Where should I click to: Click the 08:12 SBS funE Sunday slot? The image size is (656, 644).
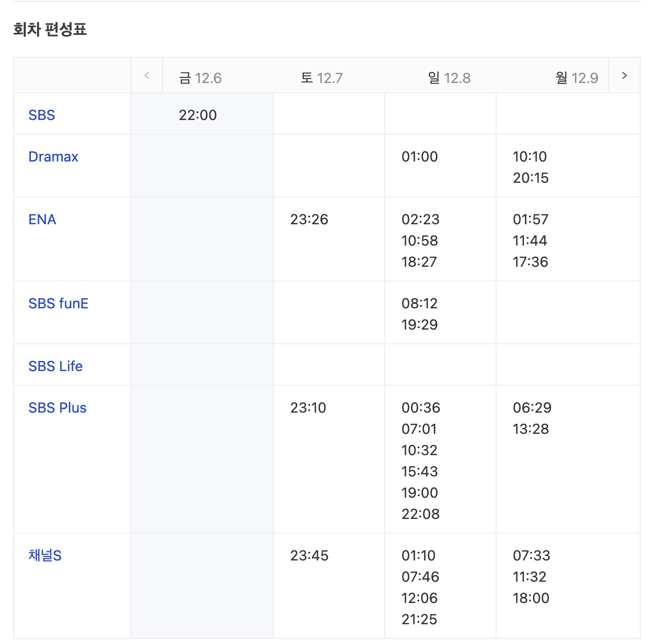tap(420, 303)
